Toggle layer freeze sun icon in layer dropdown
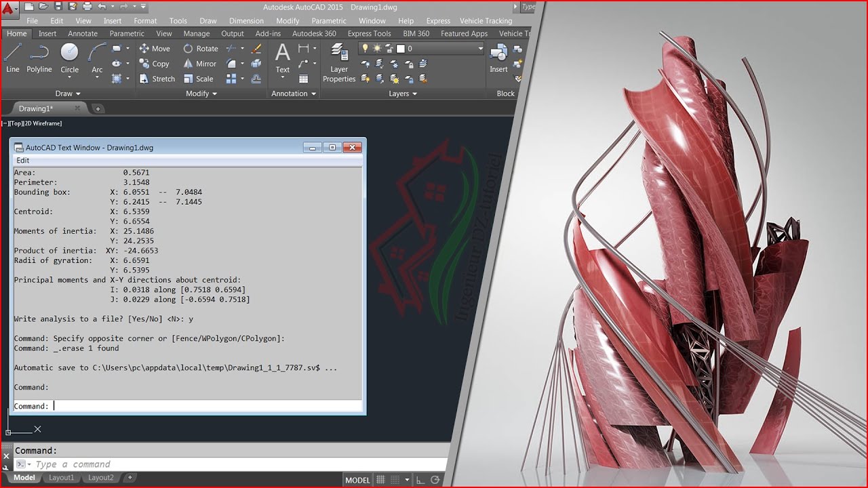868x488 pixels. (x=376, y=49)
